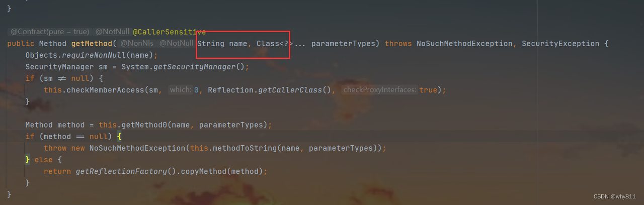Click NoSuchMethodException in the throws clause
Image resolution: width=644 pixels, height=205 pixels.
click(464, 44)
